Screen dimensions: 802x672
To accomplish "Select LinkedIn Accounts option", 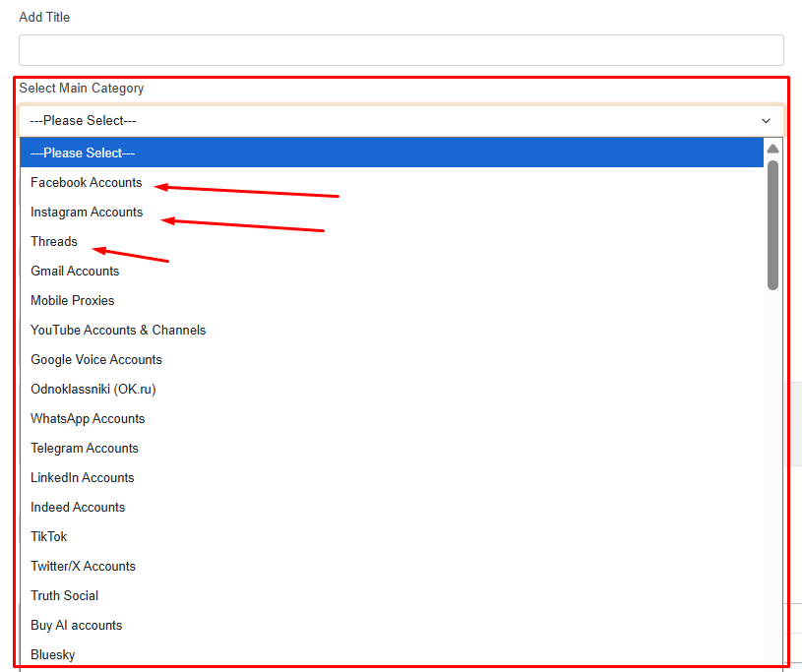I will point(392,477).
